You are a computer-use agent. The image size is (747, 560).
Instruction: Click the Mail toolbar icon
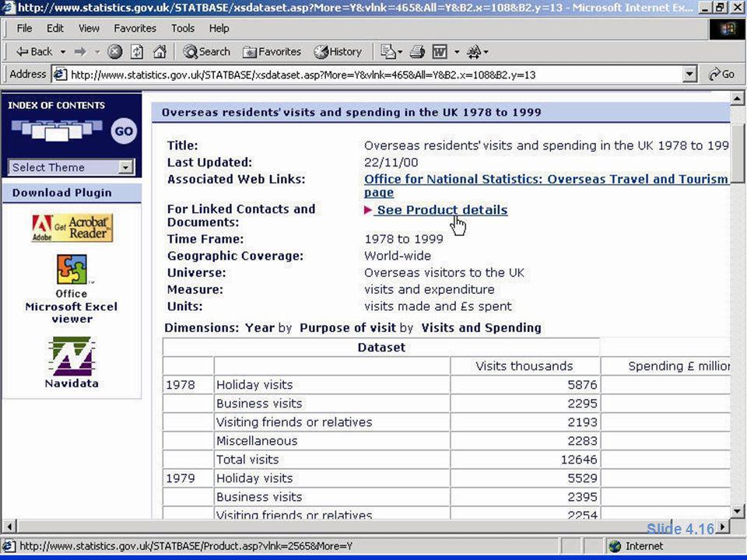point(388,51)
